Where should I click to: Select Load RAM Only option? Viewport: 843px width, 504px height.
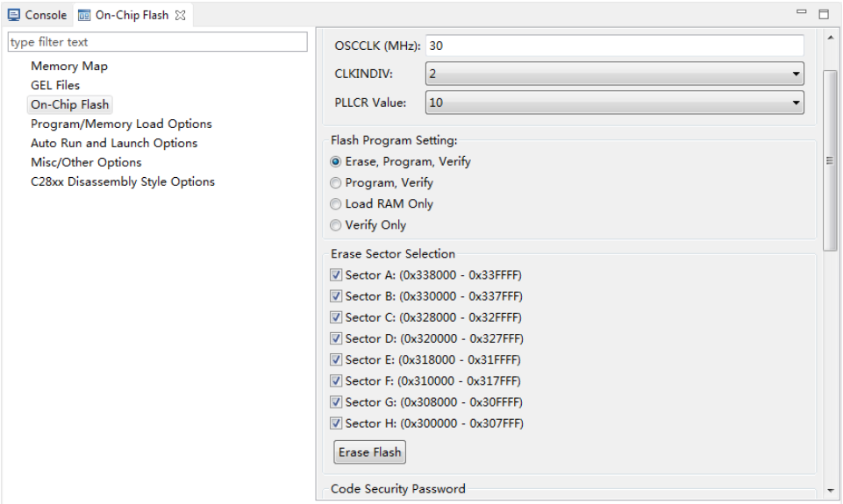coord(335,204)
